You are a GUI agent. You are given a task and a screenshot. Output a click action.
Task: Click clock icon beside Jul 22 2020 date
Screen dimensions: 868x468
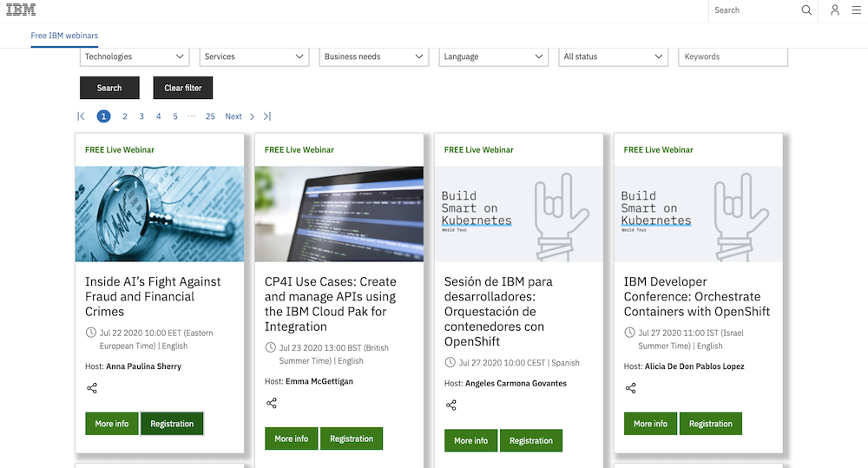(91, 333)
